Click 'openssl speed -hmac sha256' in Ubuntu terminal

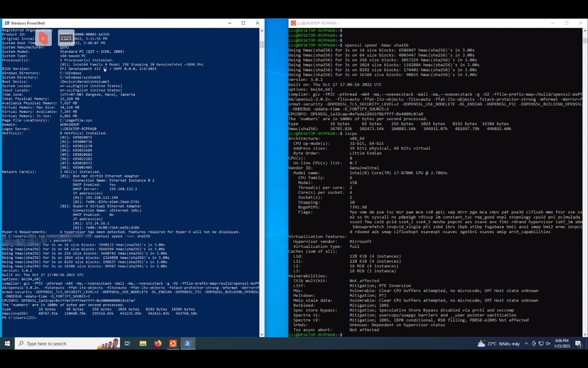[376, 45]
